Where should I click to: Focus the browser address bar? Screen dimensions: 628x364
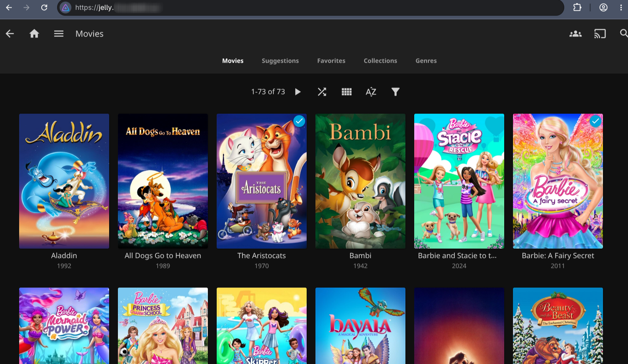[x=310, y=7]
